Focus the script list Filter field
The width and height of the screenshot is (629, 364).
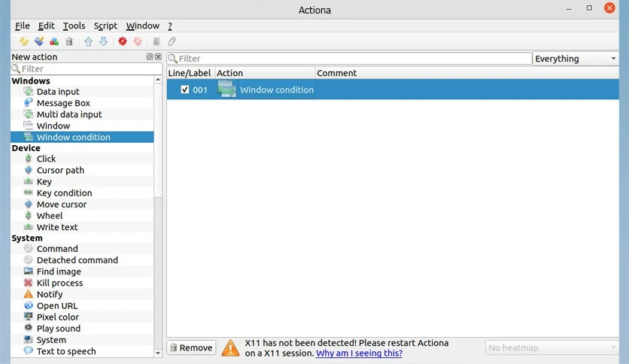[349, 59]
